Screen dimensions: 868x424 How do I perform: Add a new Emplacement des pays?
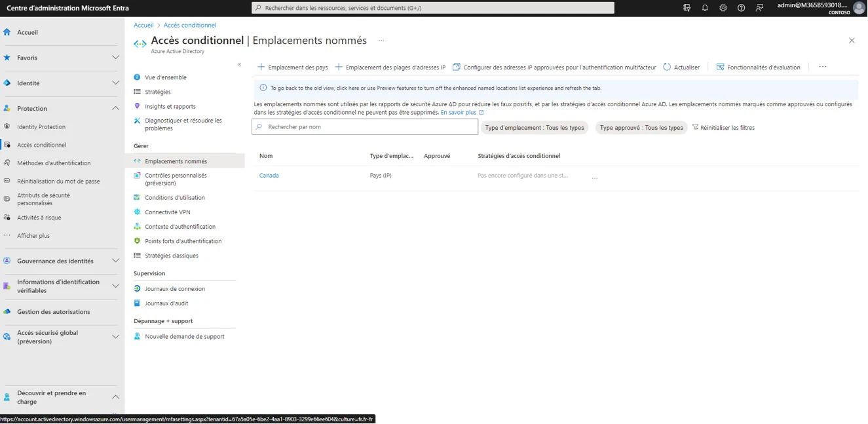coord(293,67)
